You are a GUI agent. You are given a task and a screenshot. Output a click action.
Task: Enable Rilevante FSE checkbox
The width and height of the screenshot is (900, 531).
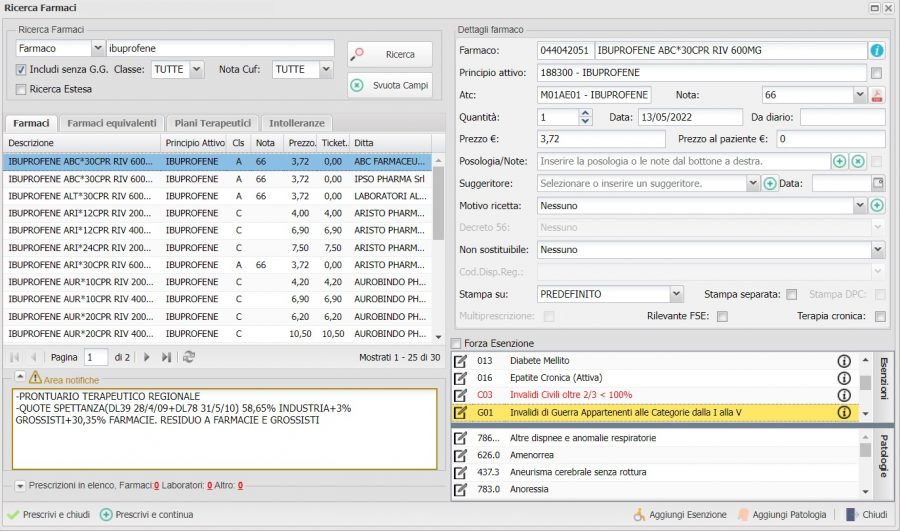pyautogui.click(x=722, y=316)
